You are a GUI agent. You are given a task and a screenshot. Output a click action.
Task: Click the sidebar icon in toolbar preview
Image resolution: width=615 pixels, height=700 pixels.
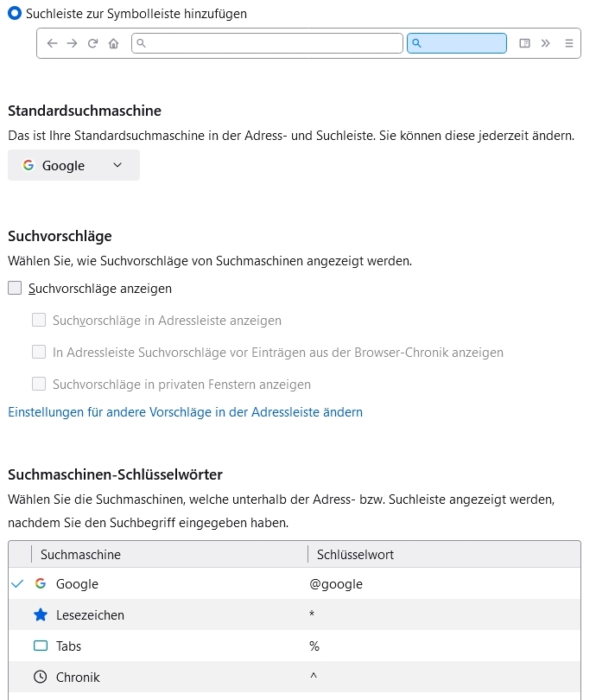coord(524,43)
